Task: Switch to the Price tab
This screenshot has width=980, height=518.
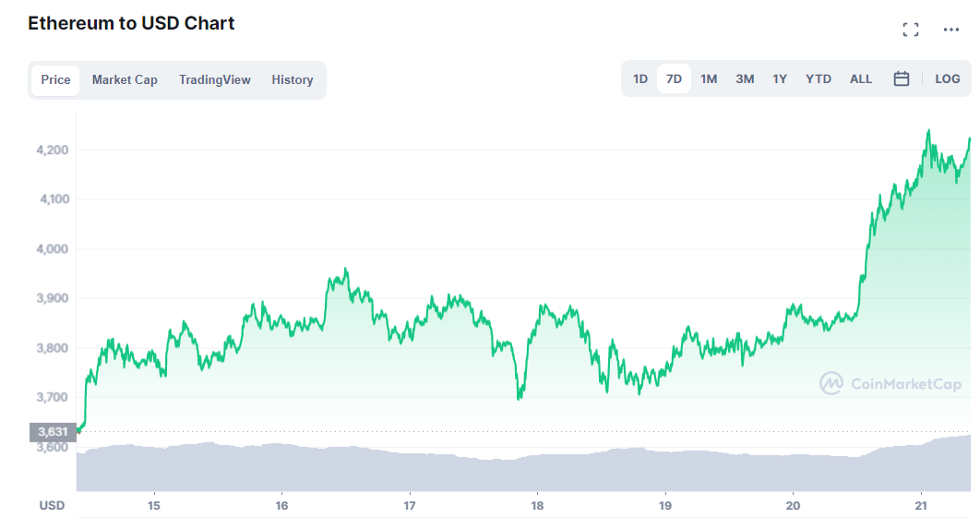Action: point(55,80)
